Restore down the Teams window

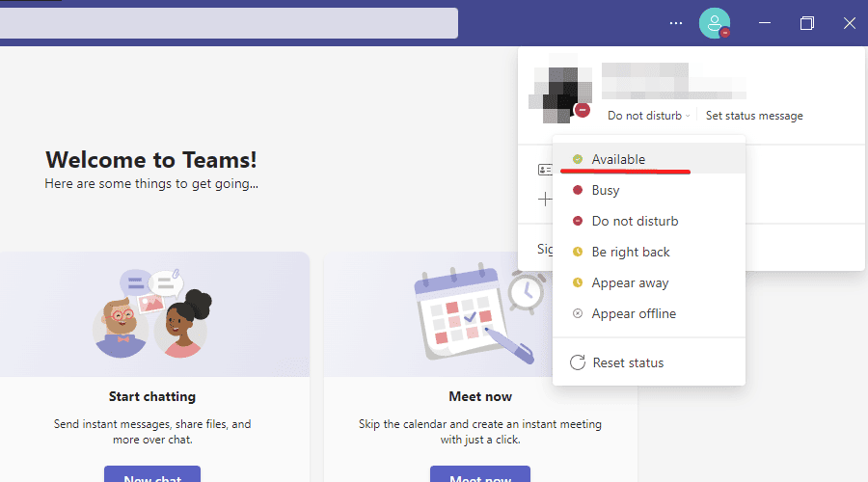(807, 23)
